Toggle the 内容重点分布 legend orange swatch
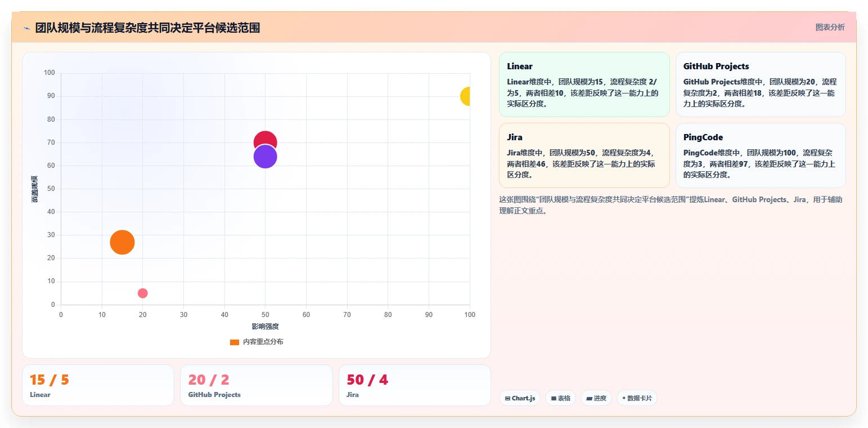Viewport: 868px width, 428px height. pyautogui.click(x=235, y=342)
